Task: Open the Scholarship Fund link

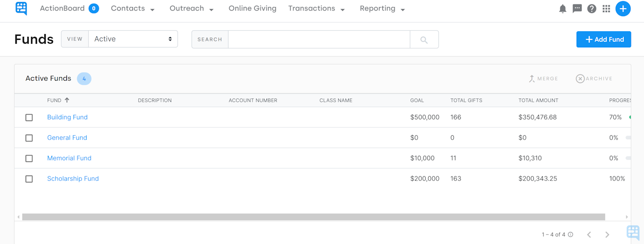Action: pos(73,179)
